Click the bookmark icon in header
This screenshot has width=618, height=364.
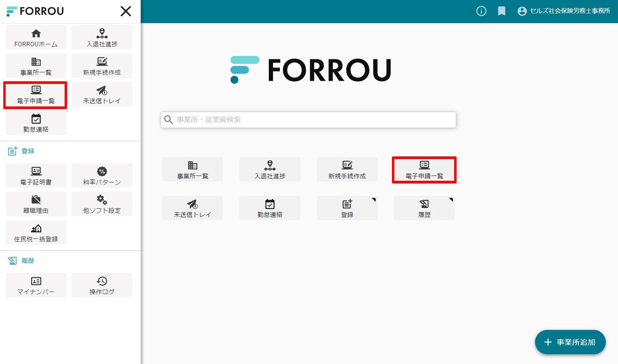click(x=502, y=11)
